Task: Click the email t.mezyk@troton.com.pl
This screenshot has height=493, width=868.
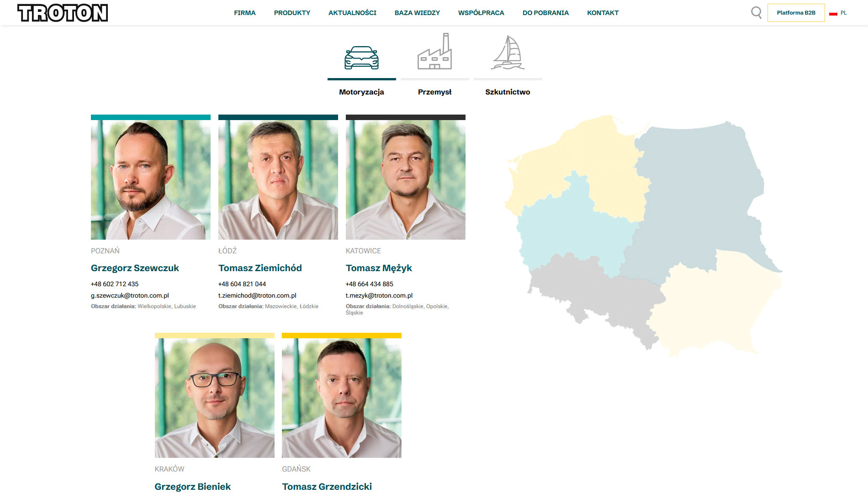Action: pos(379,295)
